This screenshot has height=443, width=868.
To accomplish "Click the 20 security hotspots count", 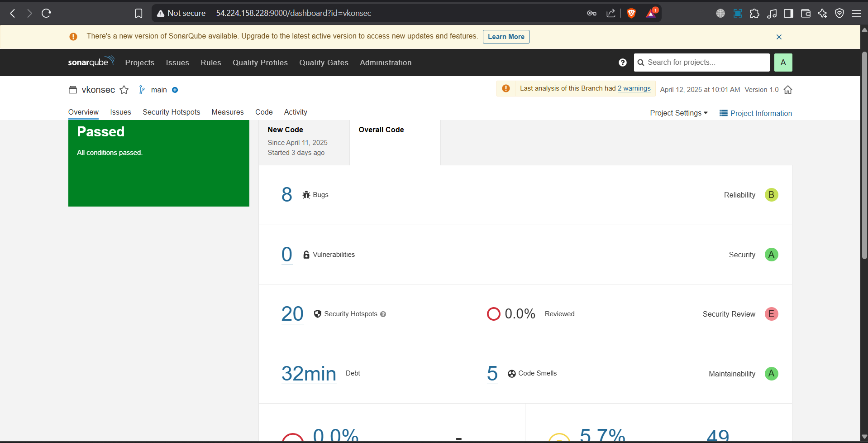I will (292, 314).
